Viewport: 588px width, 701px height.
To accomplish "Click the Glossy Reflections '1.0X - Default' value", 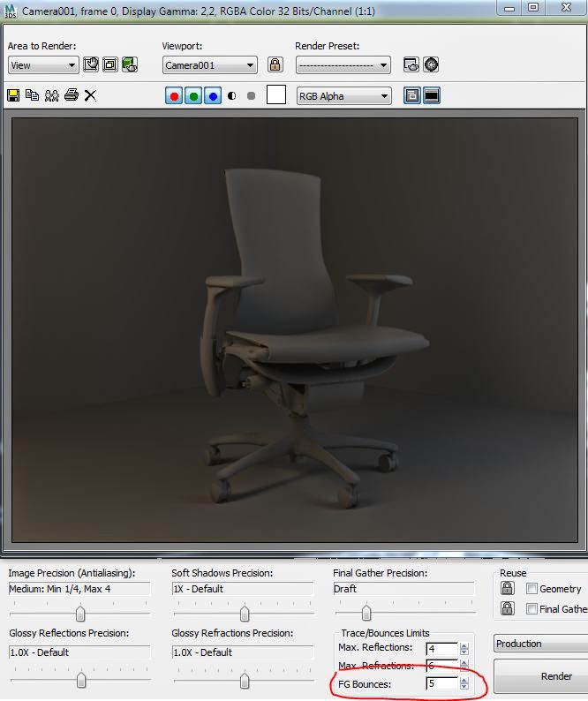I will point(40,652).
